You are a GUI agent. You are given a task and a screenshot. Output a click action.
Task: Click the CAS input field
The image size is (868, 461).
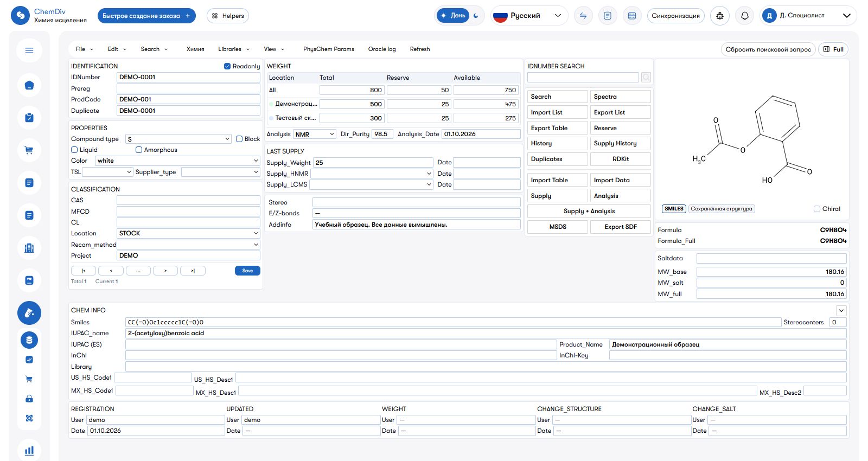click(188, 200)
